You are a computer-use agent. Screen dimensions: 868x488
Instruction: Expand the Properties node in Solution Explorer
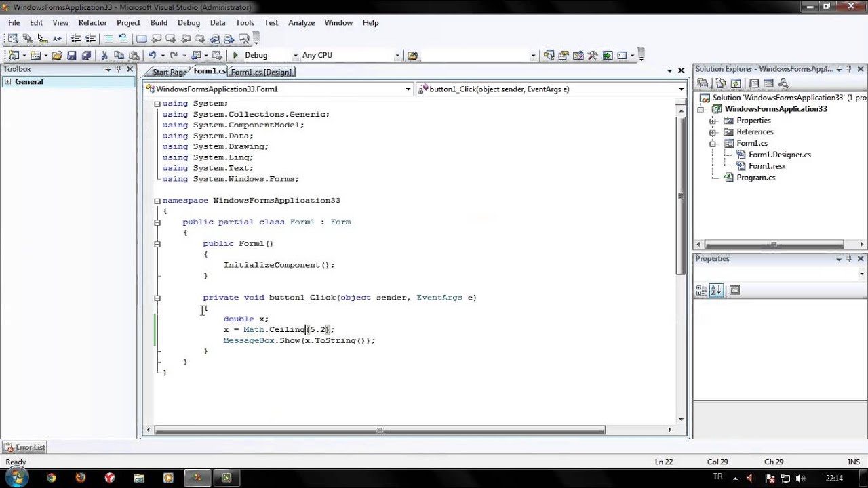point(713,121)
